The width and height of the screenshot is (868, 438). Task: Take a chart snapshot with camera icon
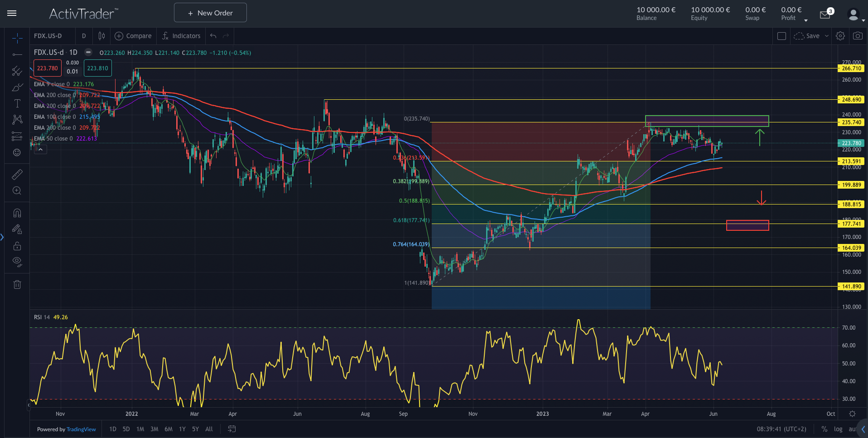point(858,36)
